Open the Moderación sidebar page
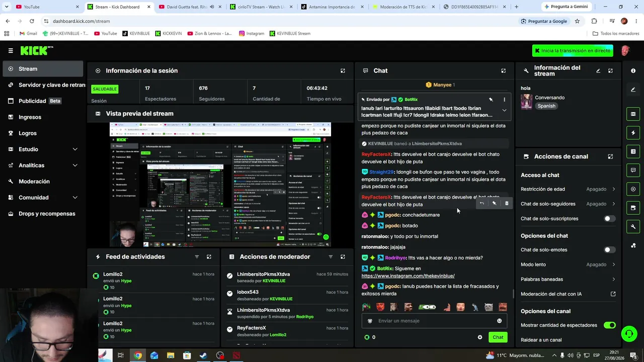The width and height of the screenshot is (644, 362). (43, 182)
